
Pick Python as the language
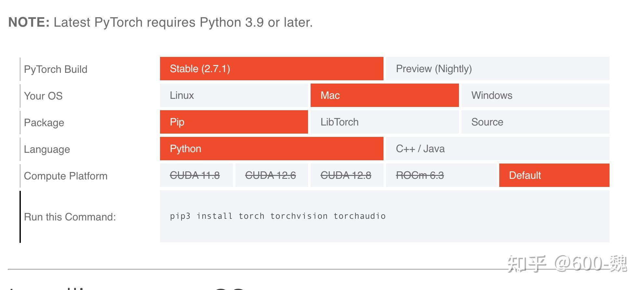(271, 149)
